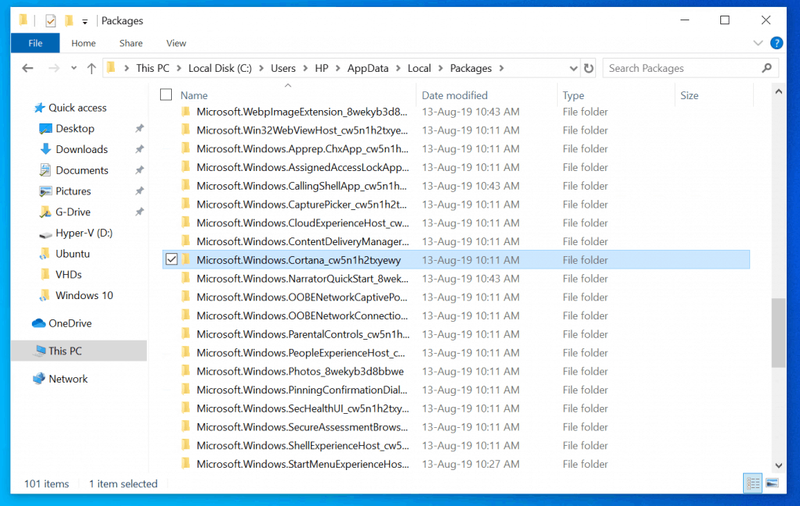The image size is (800, 506).
Task: Uncheck the Microsoft.Windows.Cortana folder checkbox
Action: pyautogui.click(x=171, y=260)
